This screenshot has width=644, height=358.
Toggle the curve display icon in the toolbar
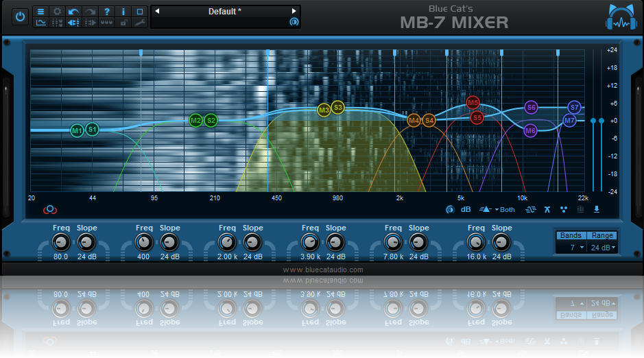(x=40, y=23)
